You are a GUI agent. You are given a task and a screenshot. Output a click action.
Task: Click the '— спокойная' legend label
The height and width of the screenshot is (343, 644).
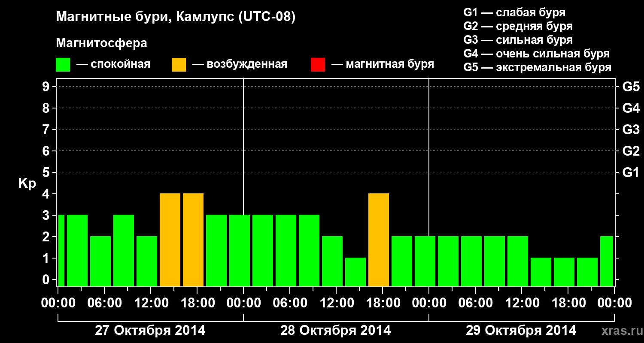pos(113,64)
